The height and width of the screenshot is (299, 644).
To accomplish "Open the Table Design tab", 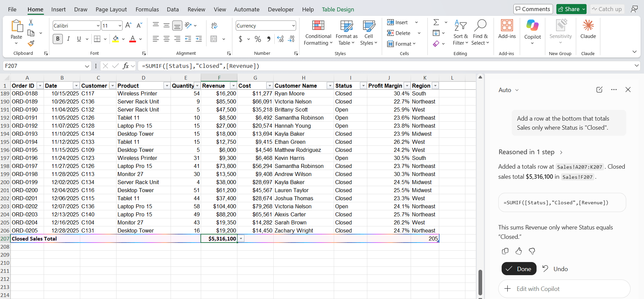I will (x=338, y=9).
